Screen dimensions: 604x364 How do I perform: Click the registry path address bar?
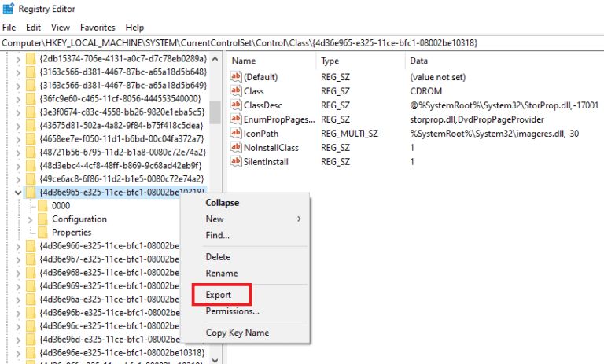[302, 42]
